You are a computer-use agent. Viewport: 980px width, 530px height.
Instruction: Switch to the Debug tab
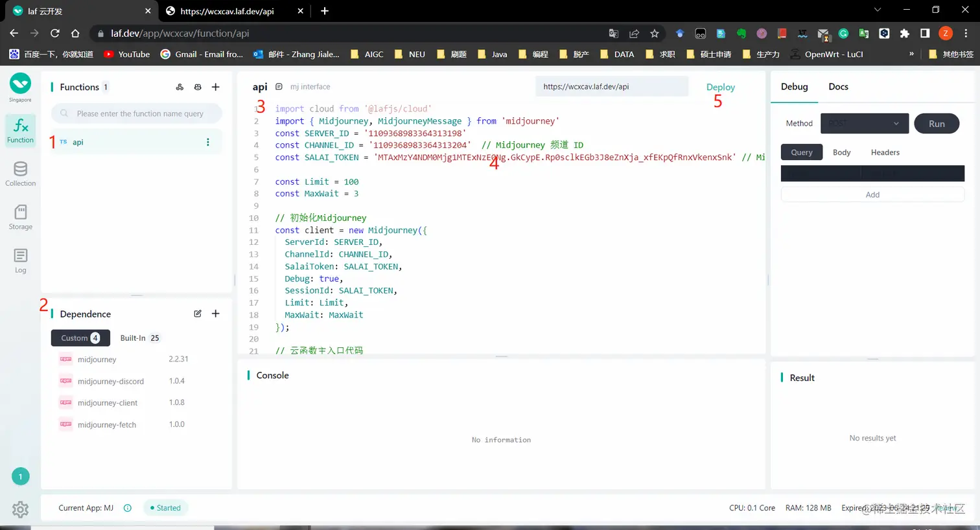pyautogui.click(x=794, y=86)
